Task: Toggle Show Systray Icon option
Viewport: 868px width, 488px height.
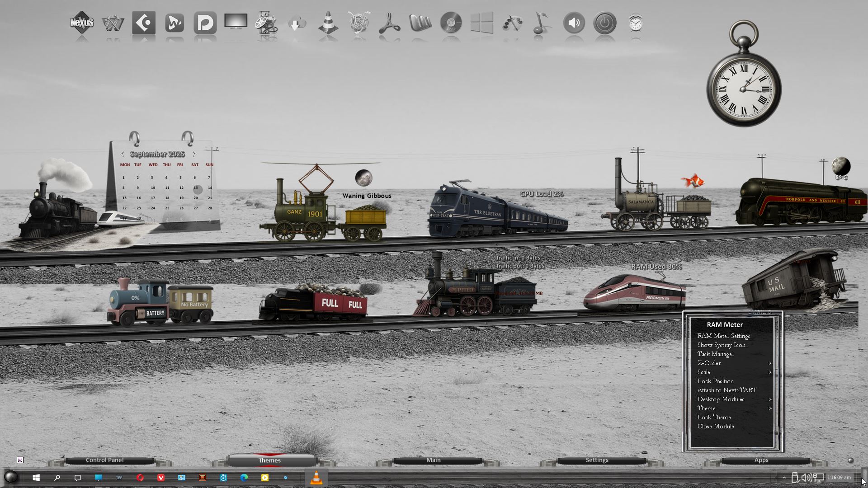Action: (x=721, y=345)
